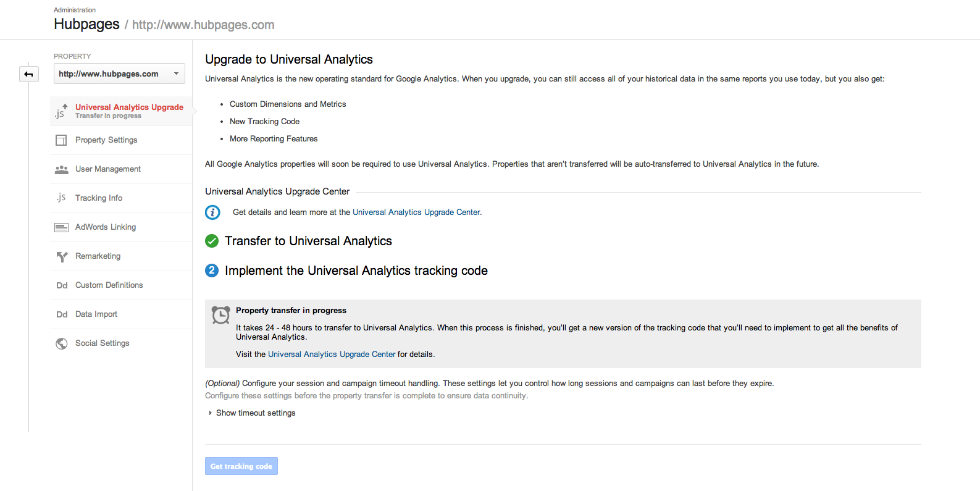980x491 pixels.
Task: Click Upgrade Center link in transfer notice
Action: coord(332,355)
